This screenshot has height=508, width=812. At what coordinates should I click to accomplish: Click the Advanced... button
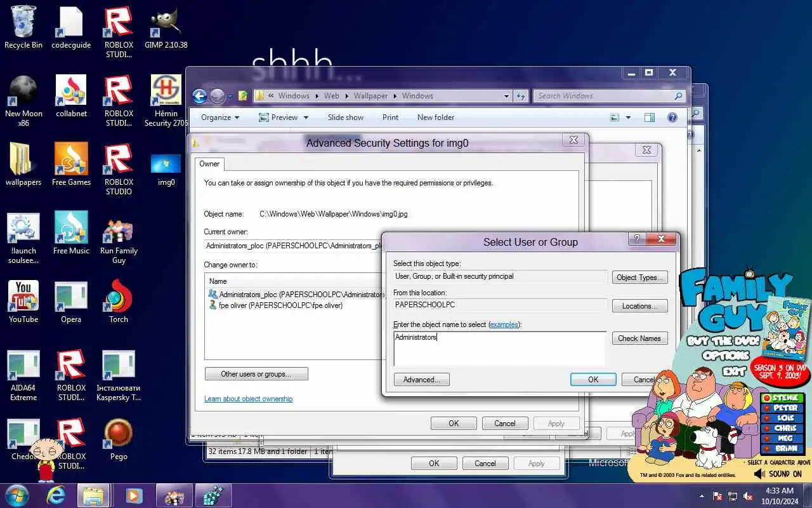pos(422,380)
